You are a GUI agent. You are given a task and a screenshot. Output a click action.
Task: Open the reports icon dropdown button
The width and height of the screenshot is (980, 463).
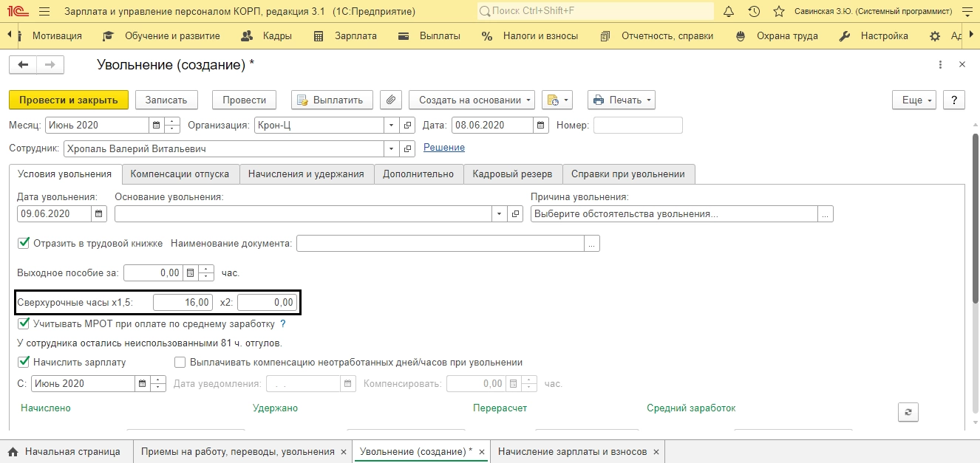pyautogui.click(x=557, y=100)
